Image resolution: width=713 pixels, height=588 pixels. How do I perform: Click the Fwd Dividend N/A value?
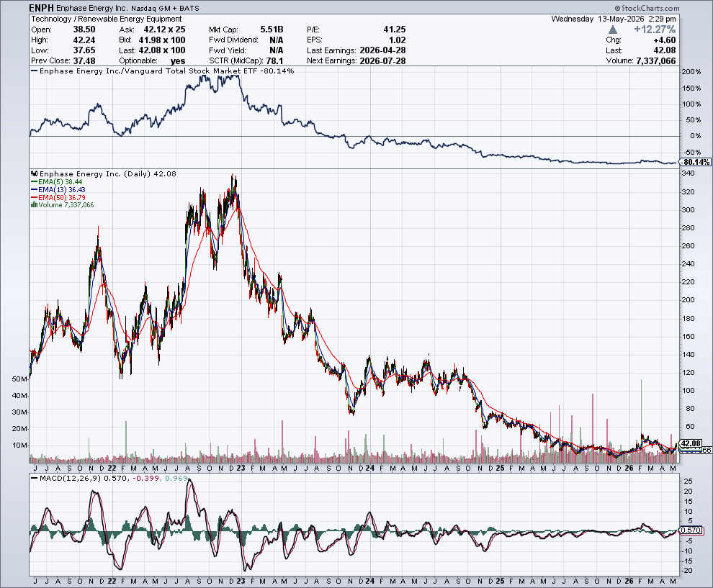point(277,40)
